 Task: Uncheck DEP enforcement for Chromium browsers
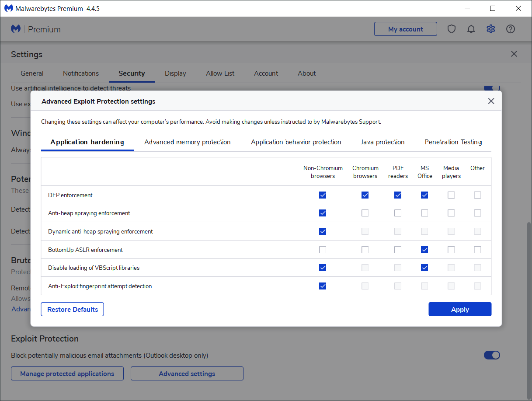tap(365, 195)
